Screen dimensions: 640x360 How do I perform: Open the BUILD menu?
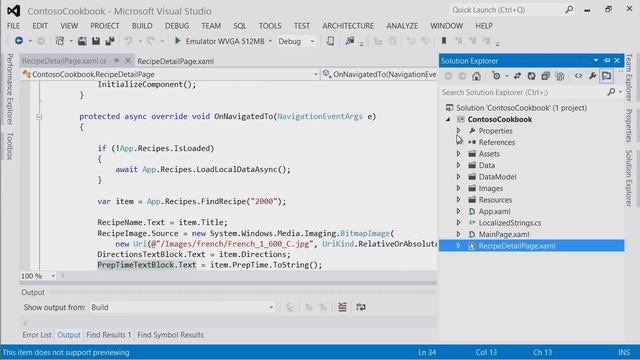pos(142,26)
